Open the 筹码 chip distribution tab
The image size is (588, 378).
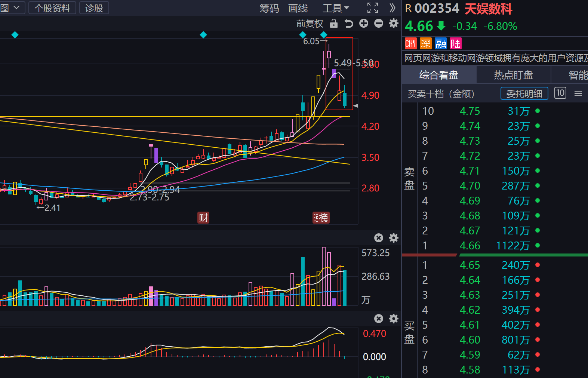[x=269, y=8]
